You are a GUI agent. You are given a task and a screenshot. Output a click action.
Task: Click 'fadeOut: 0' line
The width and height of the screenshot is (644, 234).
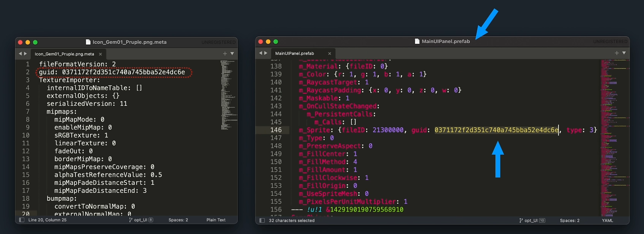point(73,151)
